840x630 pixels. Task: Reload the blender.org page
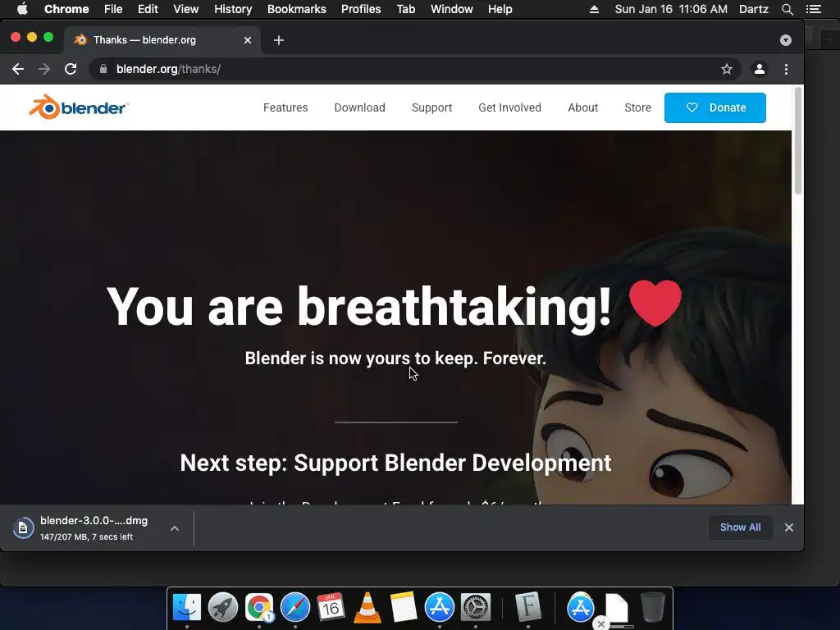71,69
